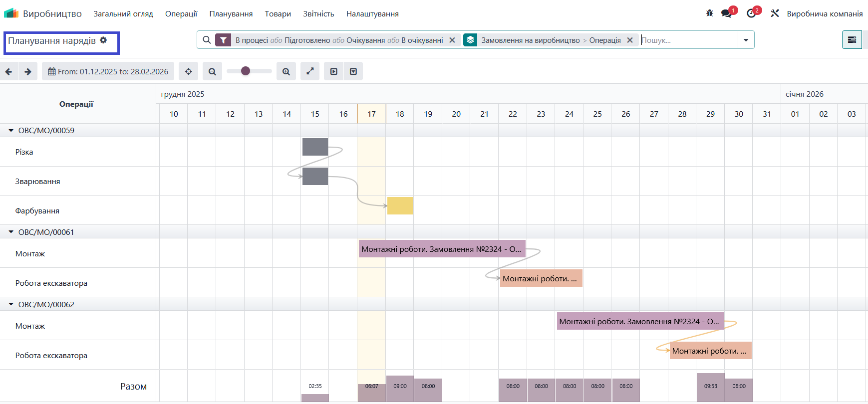Go to the previous period arrow
The height and width of the screenshot is (404, 868).
pos(9,71)
